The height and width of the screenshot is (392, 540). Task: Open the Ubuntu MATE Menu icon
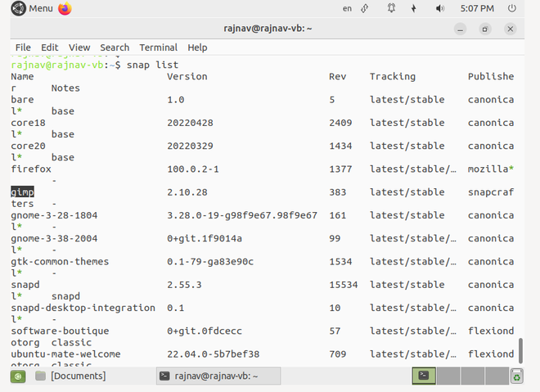(x=18, y=8)
